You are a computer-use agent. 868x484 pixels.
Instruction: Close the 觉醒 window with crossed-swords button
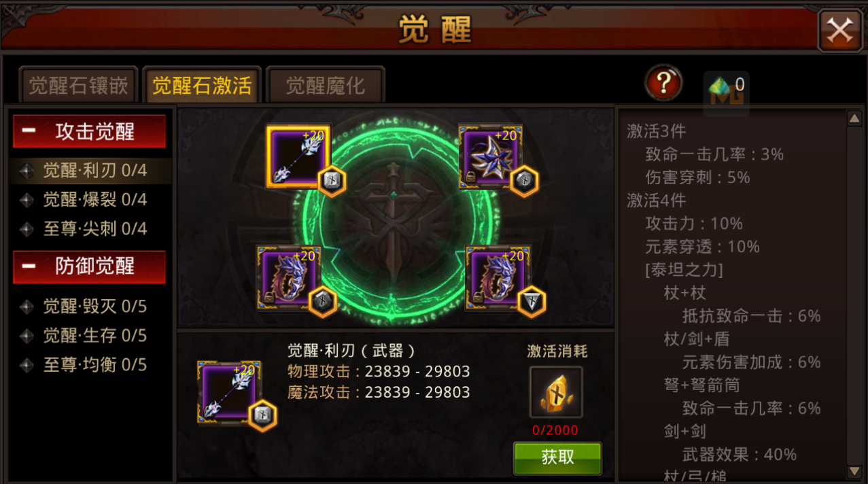(x=840, y=30)
